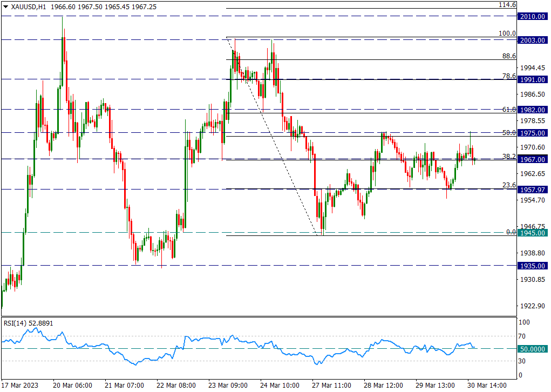The width and height of the screenshot is (551, 392).
Task: Click the 50.0 Fibonacci level label
Action: click(x=509, y=132)
